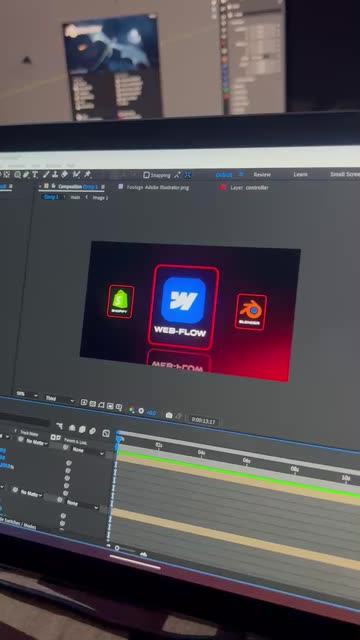This screenshot has height=640, width=360.
Task: Open first layer's No Matte dropdown
Action: (35, 442)
